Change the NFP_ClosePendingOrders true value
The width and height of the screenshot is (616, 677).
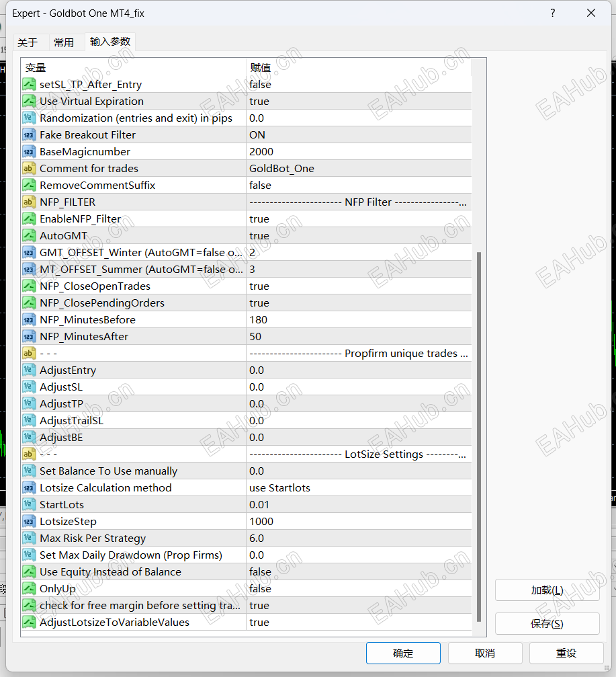pyautogui.click(x=359, y=303)
